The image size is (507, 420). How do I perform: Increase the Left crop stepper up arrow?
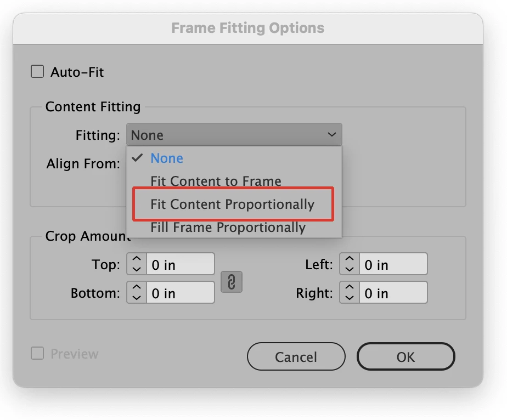pos(350,260)
